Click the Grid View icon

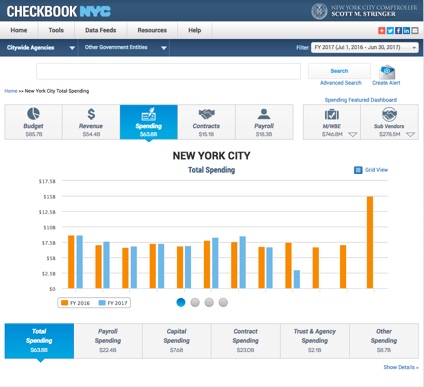click(x=358, y=170)
